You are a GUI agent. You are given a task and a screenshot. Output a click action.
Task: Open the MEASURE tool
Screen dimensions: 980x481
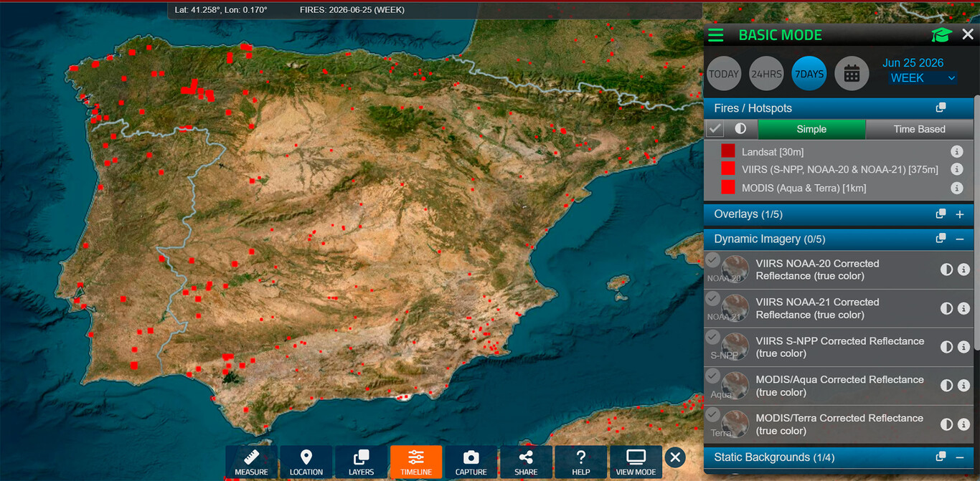click(251, 462)
